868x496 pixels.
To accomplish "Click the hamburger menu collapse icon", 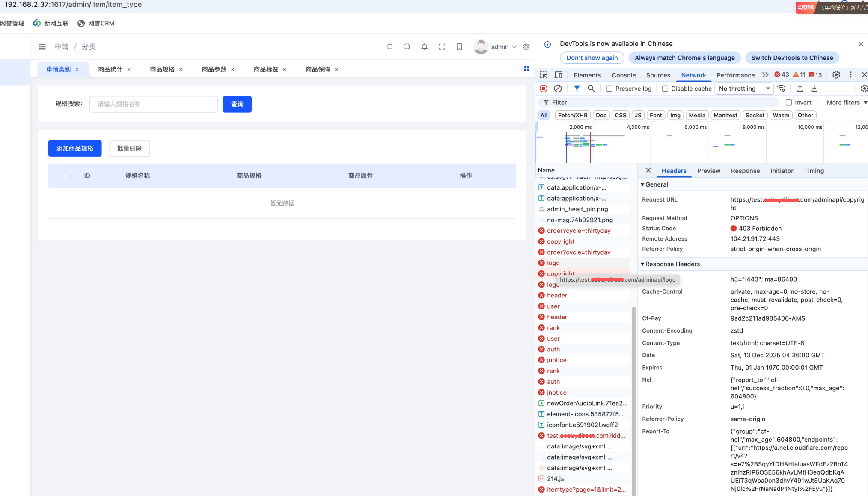I will tap(42, 47).
